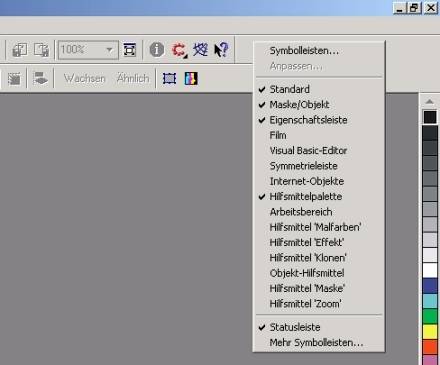Screen dimensions: 440x365
Task: Click the mask marquee visibility icon
Action: tap(169, 79)
